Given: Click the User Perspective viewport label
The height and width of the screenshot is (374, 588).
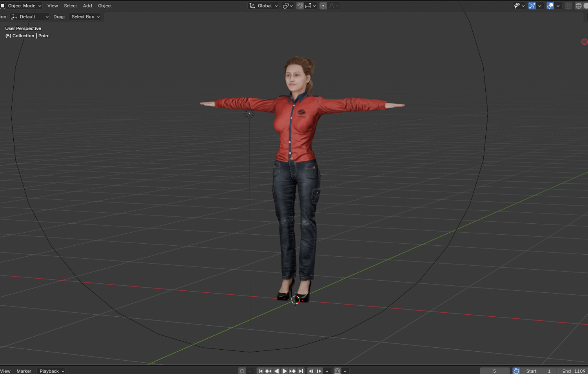Looking at the screenshot, I should tap(23, 29).
